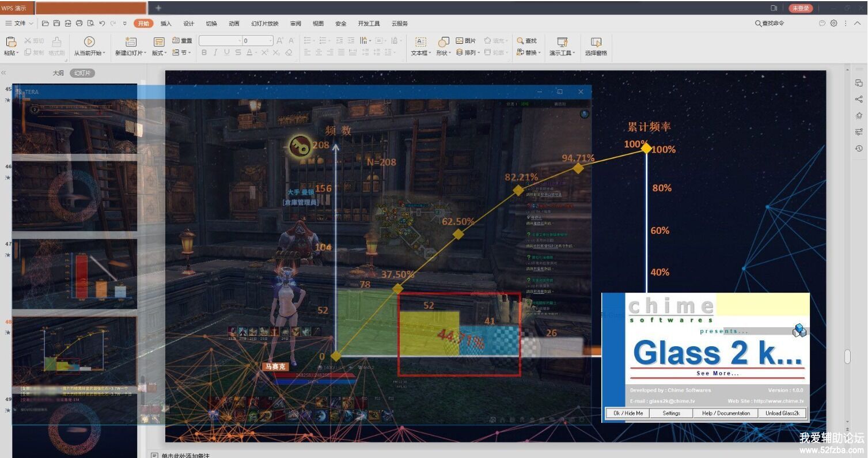Click the "Unload Glass2k" button

tap(782, 413)
